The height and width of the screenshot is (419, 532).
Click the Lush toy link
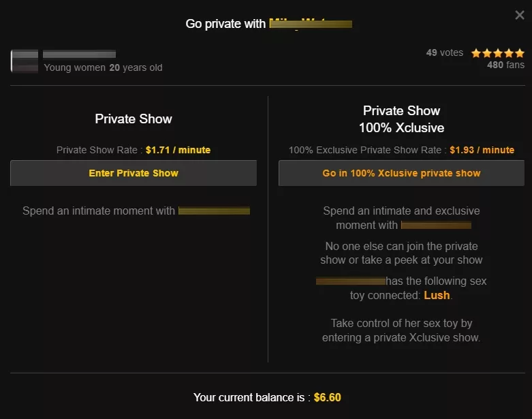tap(437, 295)
